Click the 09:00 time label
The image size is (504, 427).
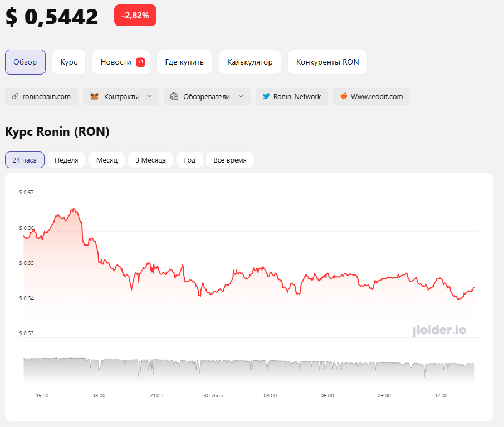click(x=384, y=395)
